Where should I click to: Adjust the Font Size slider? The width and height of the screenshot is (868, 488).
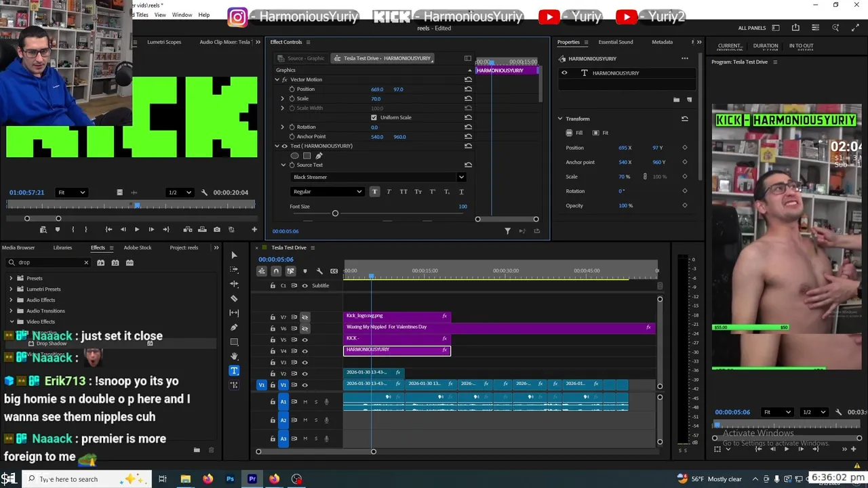pos(335,213)
